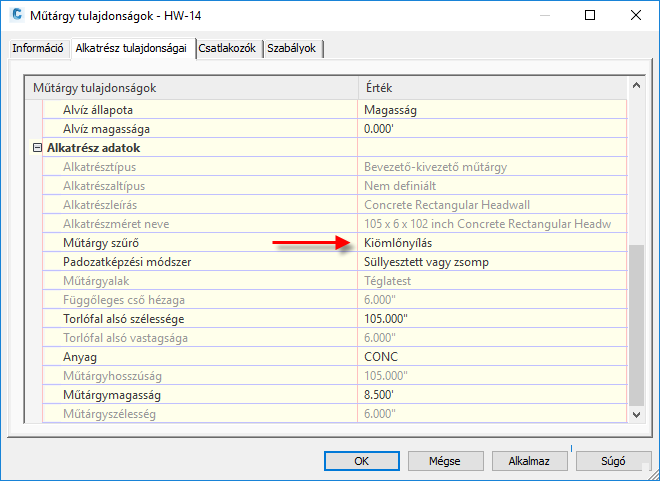
Task: Apply changes with Alkalmaz button
Action: [x=529, y=461]
